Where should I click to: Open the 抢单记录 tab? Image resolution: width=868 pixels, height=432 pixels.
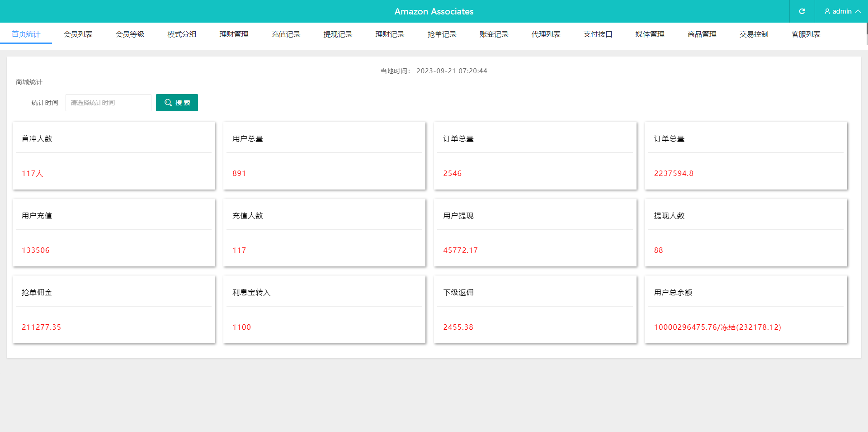tap(442, 34)
